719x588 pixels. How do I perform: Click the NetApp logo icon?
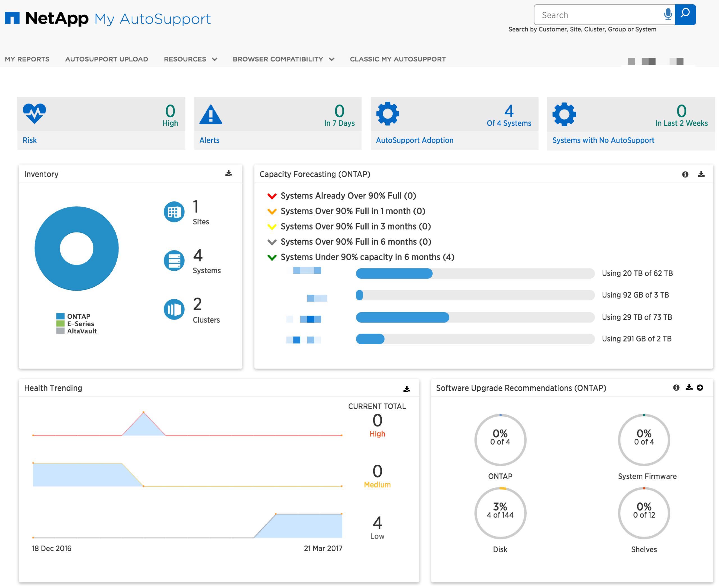click(x=12, y=18)
